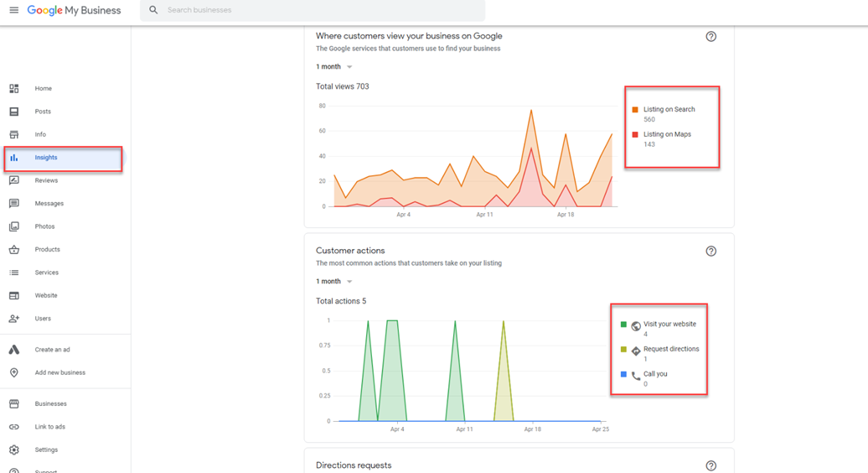Click the tallest orange peak in views chart
The image size is (868, 473).
(x=531, y=111)
